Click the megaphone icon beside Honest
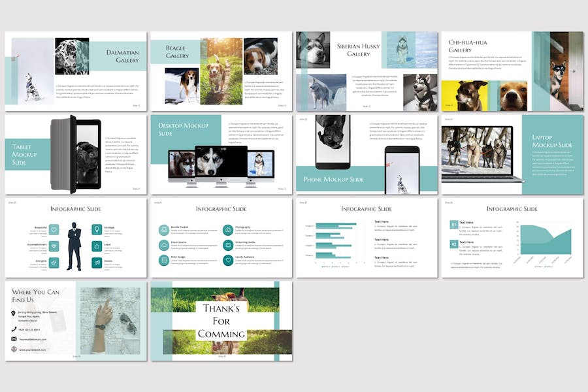 click(x=97, y=263)
